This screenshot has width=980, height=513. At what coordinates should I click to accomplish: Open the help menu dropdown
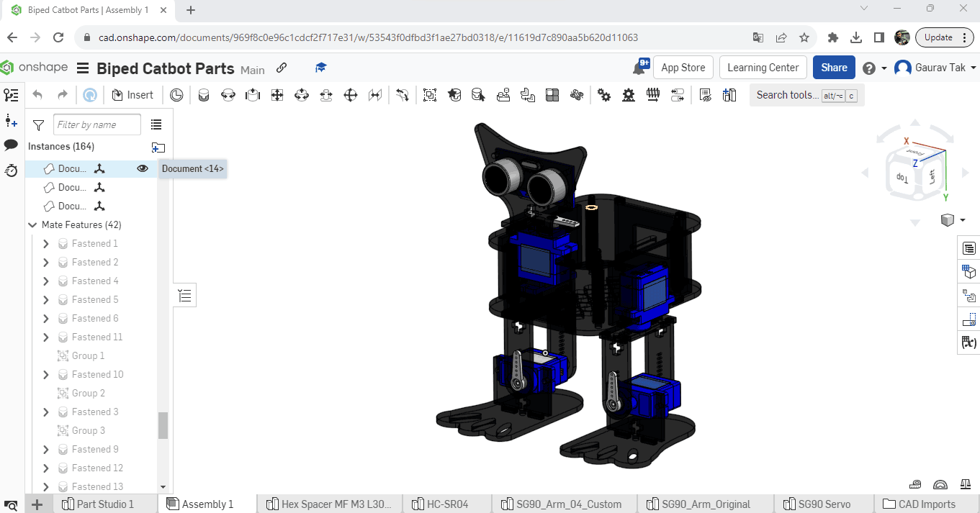tap(874, 68)
